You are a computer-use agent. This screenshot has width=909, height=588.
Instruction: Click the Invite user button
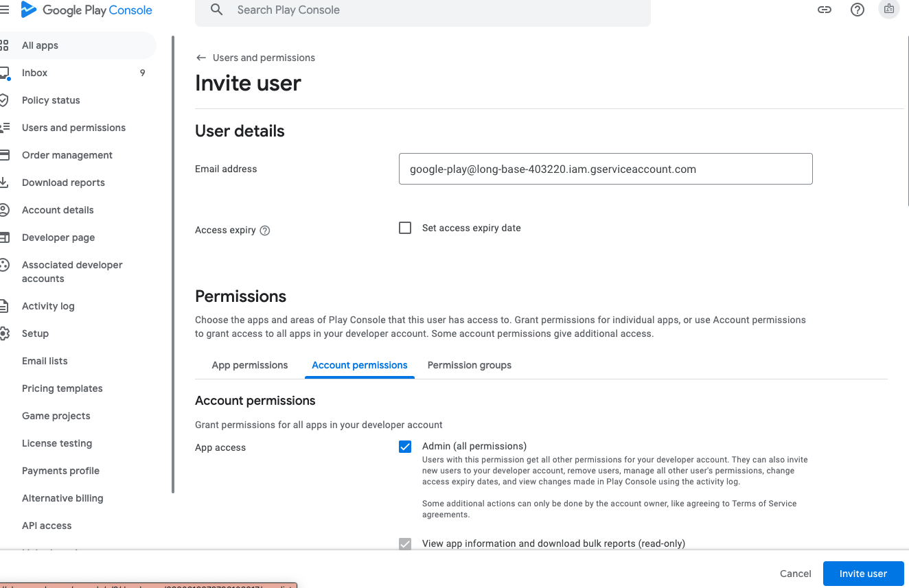click(x=863, y=574)
